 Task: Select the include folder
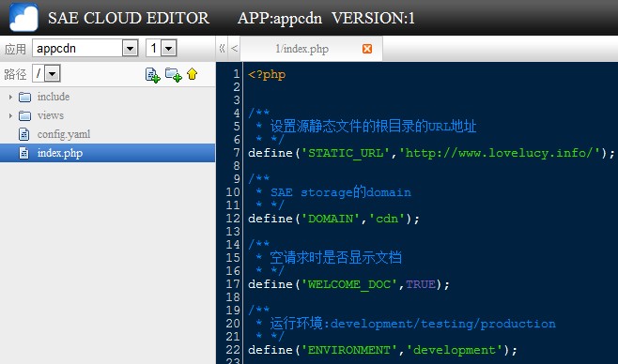click(x=54, y=97)
